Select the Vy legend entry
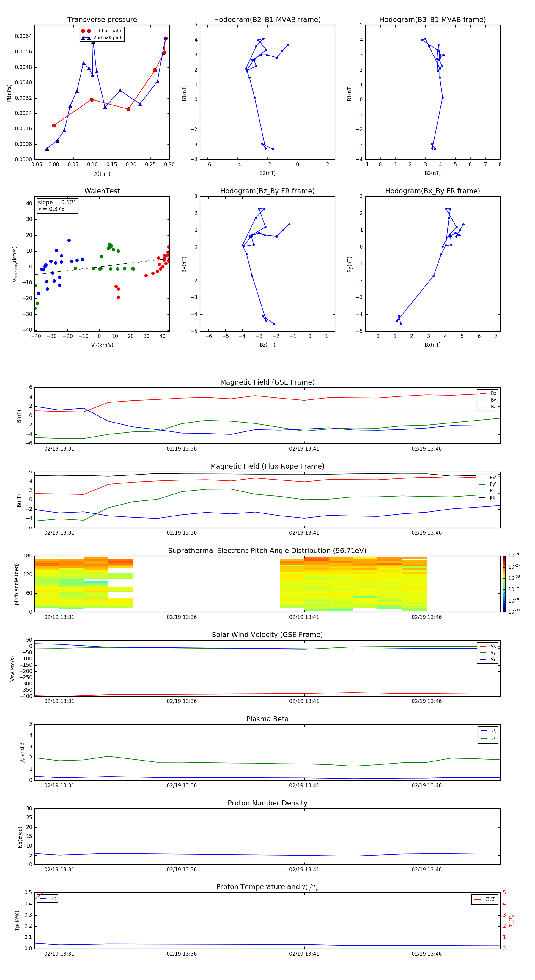 coord(488,652)
